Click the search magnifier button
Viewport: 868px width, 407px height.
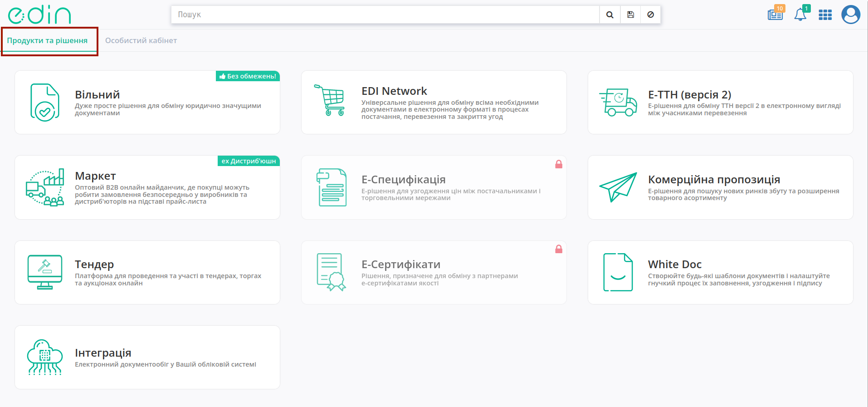(610, 15)
